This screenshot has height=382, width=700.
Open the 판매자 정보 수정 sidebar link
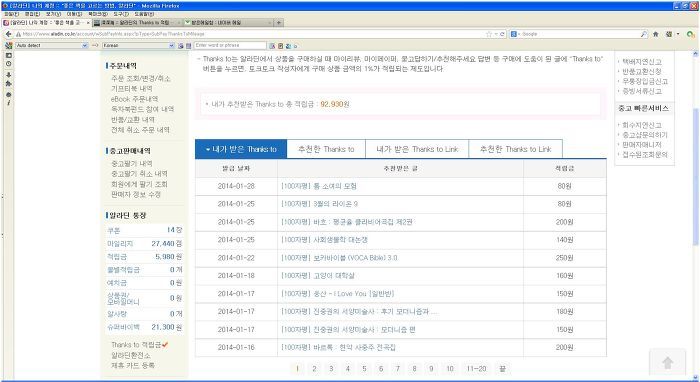coord(136,195)
